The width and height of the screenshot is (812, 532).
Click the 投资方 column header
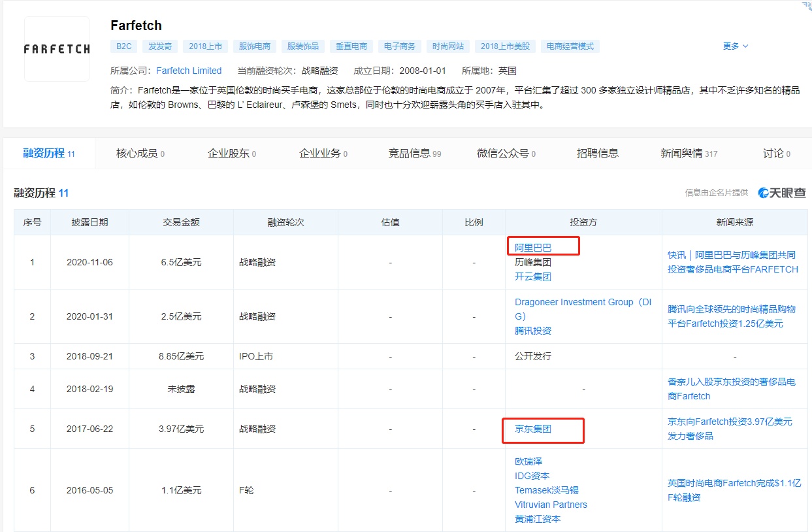click(x=583, y=222)
